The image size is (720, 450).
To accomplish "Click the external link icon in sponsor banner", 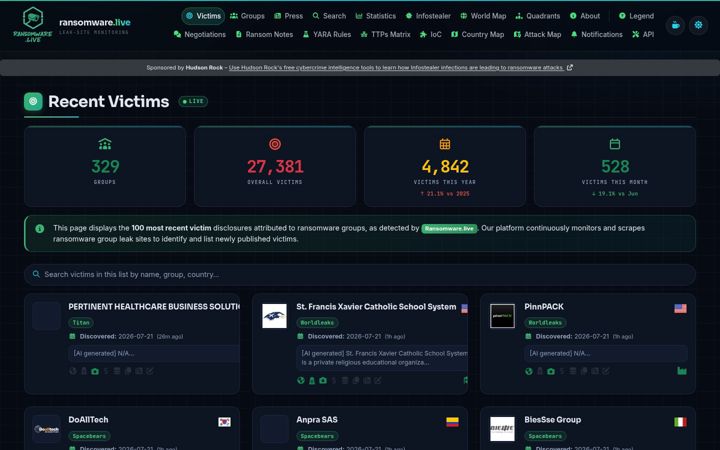I will [x=570, y=68].
